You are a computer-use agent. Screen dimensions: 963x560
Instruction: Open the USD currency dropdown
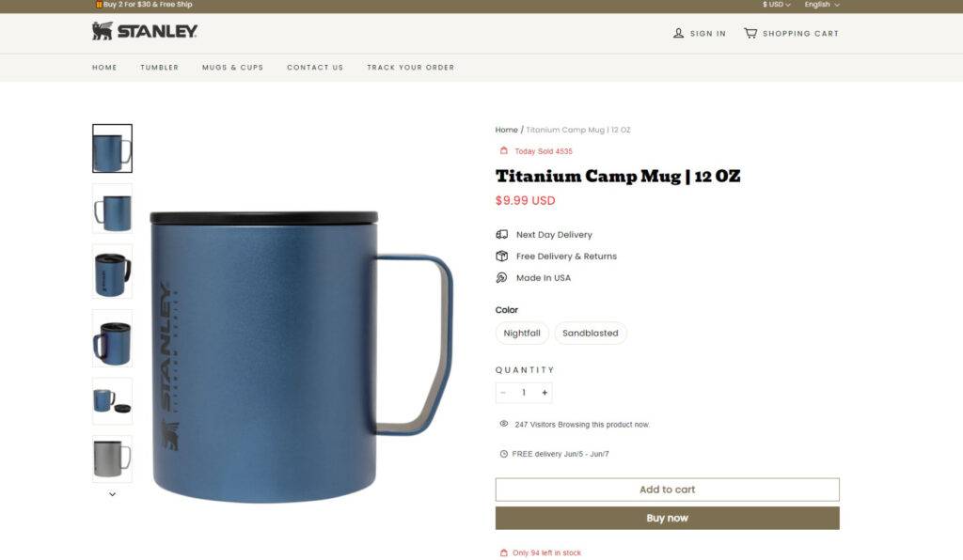coord(776,5)
